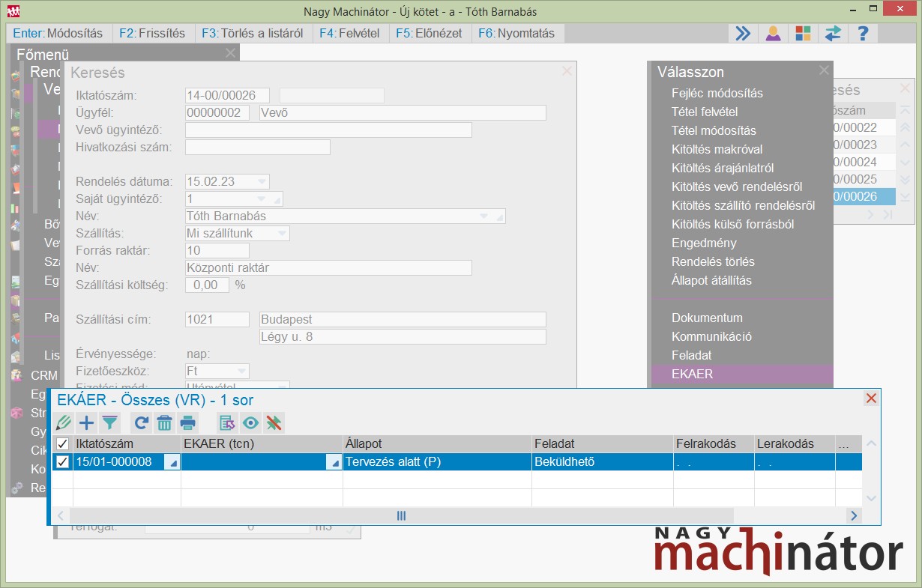
Task: Click F2: Frissítés toolbar button
Action: point(152,33)
